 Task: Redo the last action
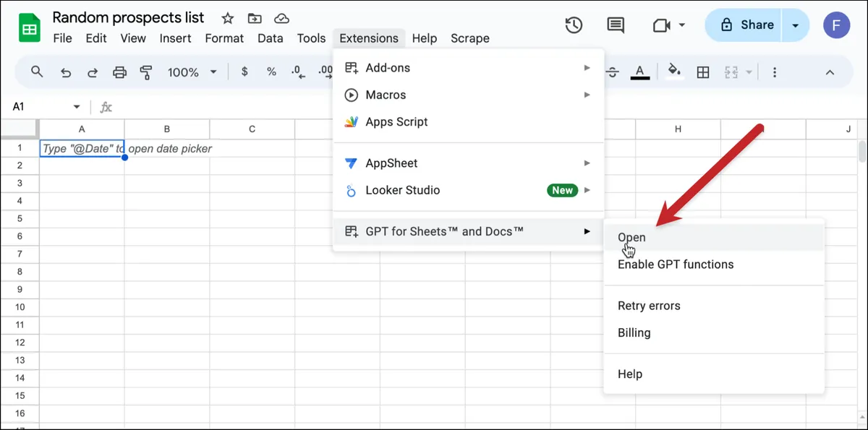(93, 72)
